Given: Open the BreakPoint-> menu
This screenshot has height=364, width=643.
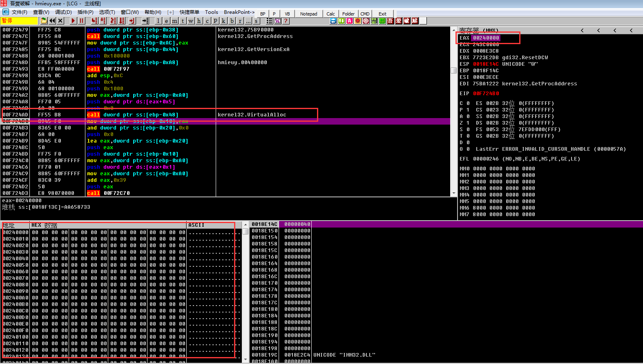Looking at the screenshot, I should pyautogui.click(x=239, y=12).
